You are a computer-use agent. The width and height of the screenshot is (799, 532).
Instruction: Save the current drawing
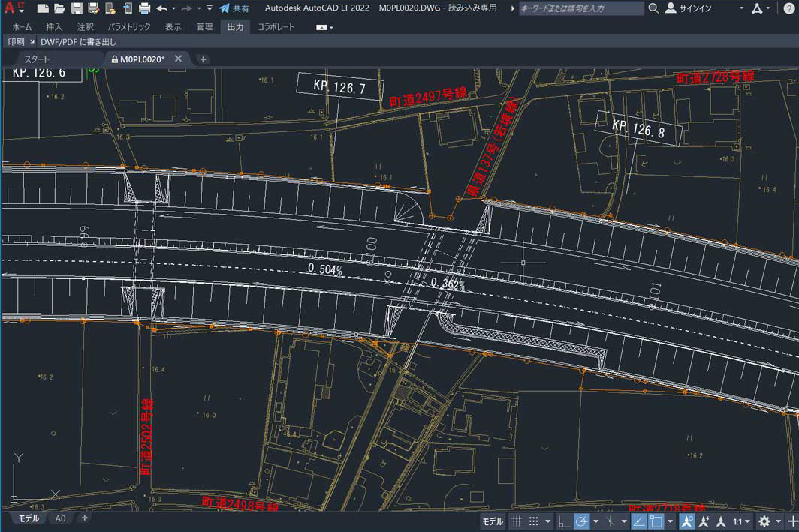point(77,7)
